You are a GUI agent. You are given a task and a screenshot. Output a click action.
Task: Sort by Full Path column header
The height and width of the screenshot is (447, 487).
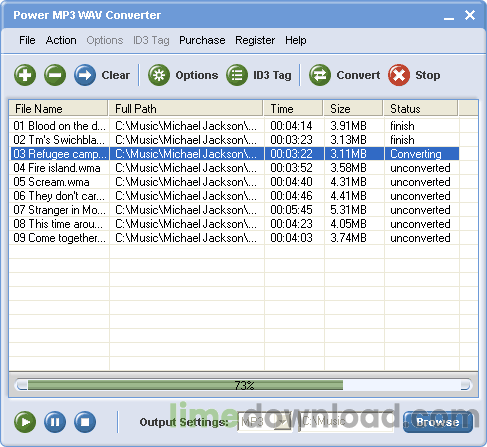[186, 109]
